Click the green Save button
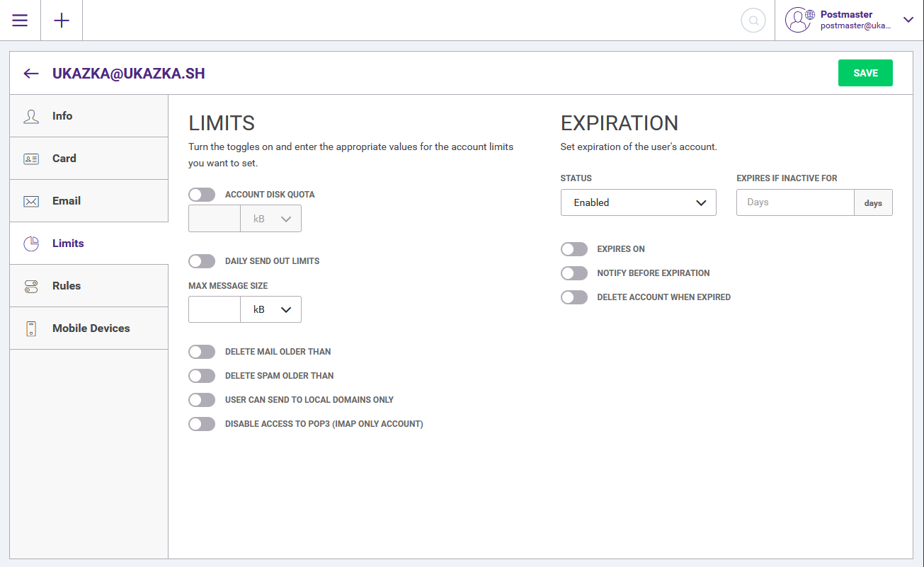924x567 pixels. (x=865, y=73)
